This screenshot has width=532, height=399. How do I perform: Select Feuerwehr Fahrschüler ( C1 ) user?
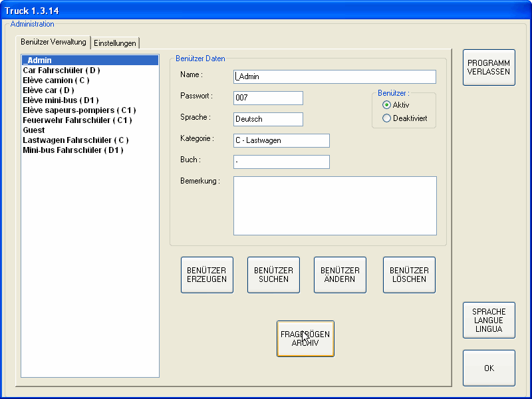(x=77, y=120)
